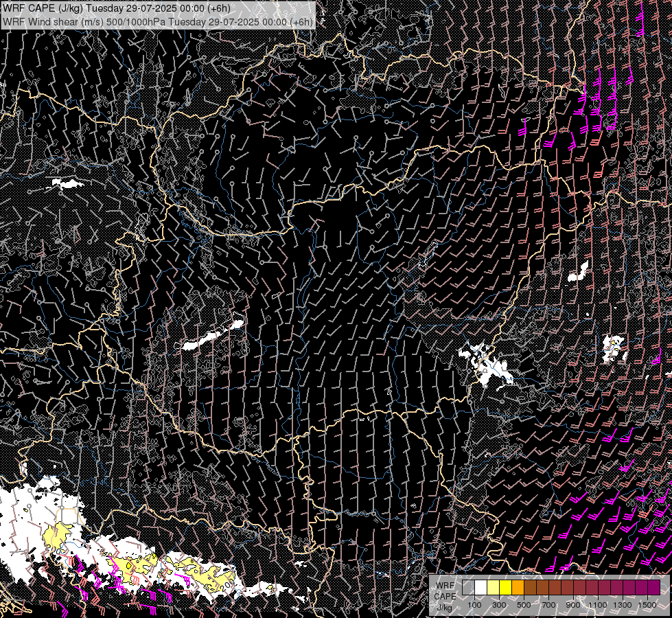The image size is (672, 618).
Task: Click the pale yellow legend swatch
Action: pos(494,588)
